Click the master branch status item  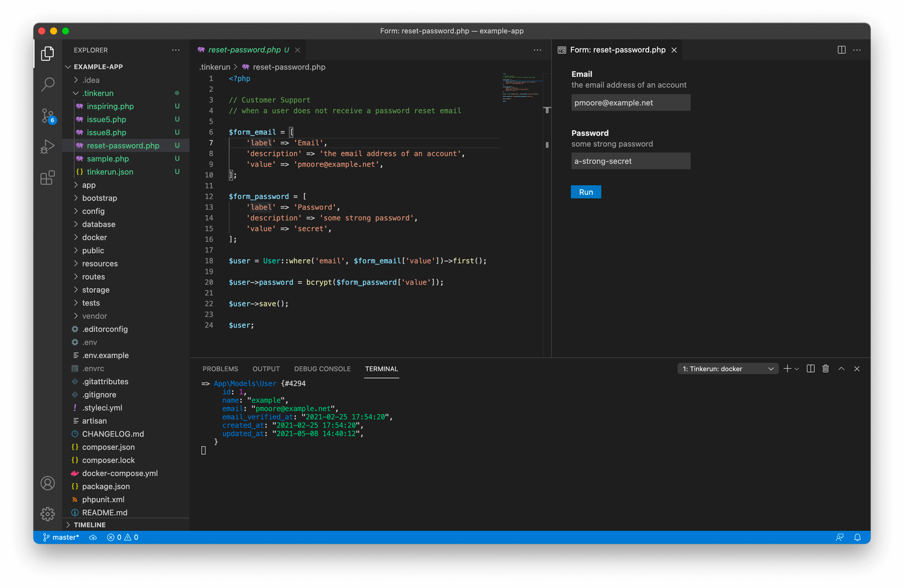point(61,537)
